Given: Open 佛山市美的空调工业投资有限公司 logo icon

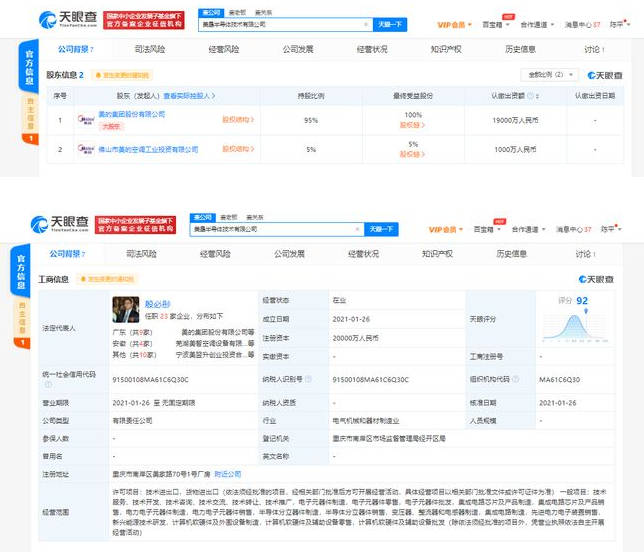Looking at the screenshot, I should click(x=86, y=149).
